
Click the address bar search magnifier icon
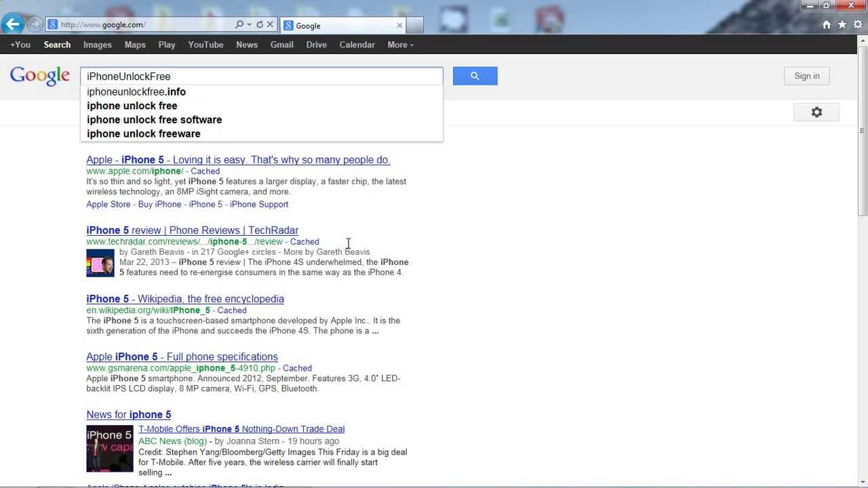(239, 24)
